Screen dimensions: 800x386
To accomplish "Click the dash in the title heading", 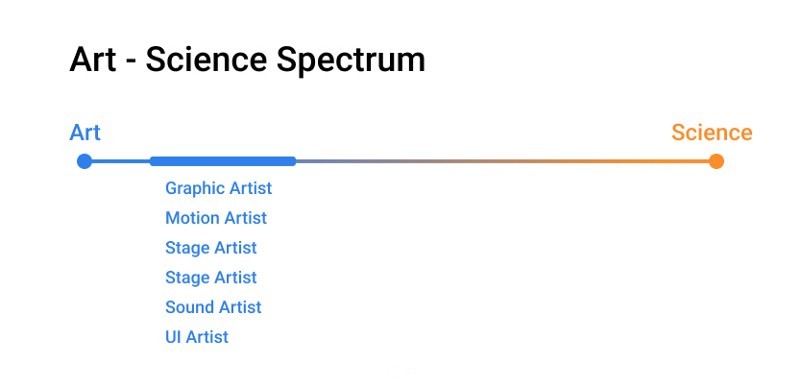I will coord(131,62).
